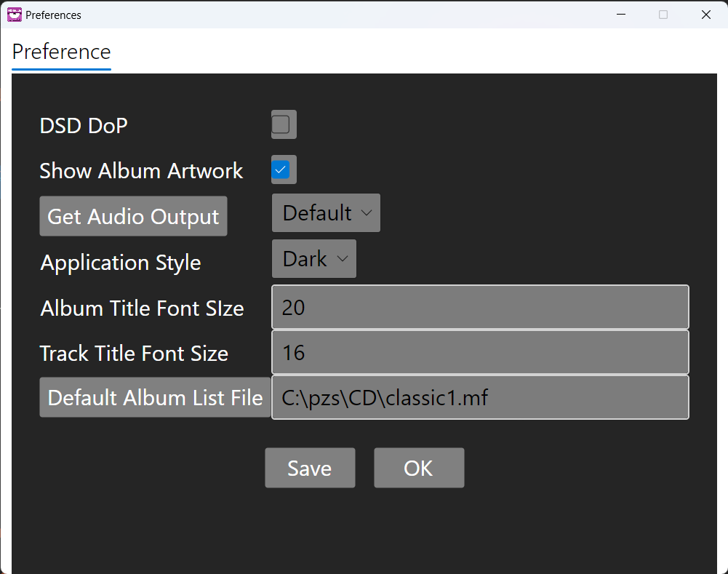Close the Preferences window
Viewport: 728px width, 574px height.
705,15
